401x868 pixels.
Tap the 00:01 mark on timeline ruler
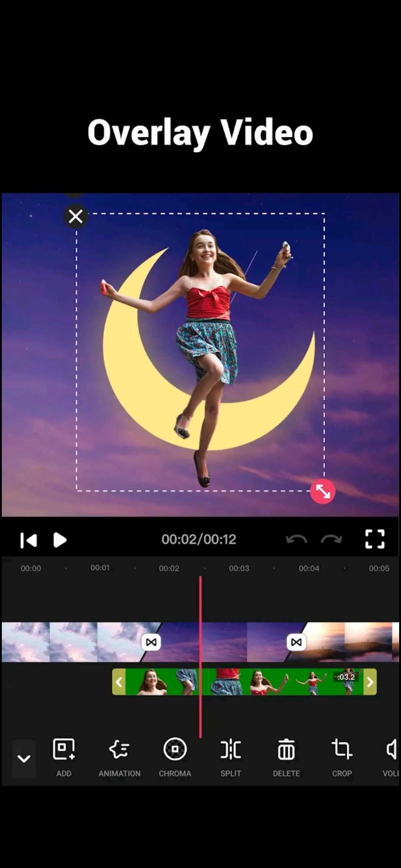coord(100,568)
